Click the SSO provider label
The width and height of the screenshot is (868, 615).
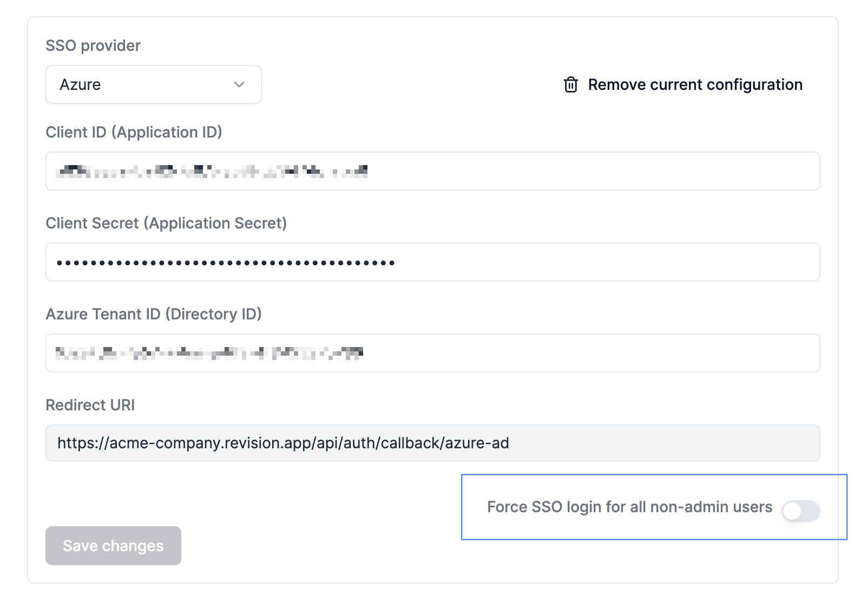pos(93,45)
